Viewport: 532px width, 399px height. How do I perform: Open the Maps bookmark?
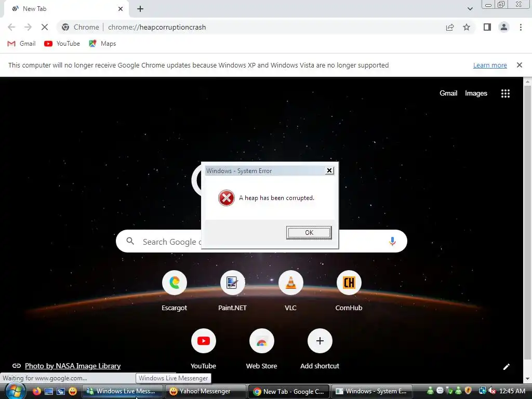pos(102,44)
